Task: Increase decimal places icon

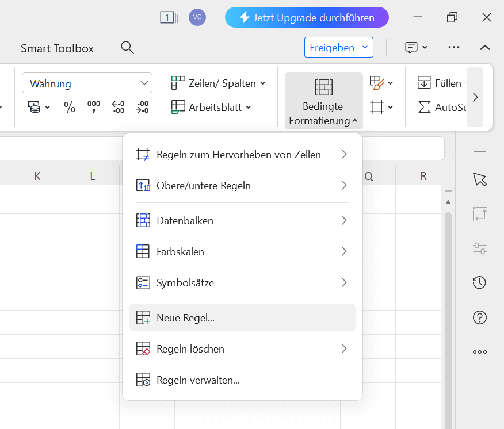Action: click(x=118, y=107)
